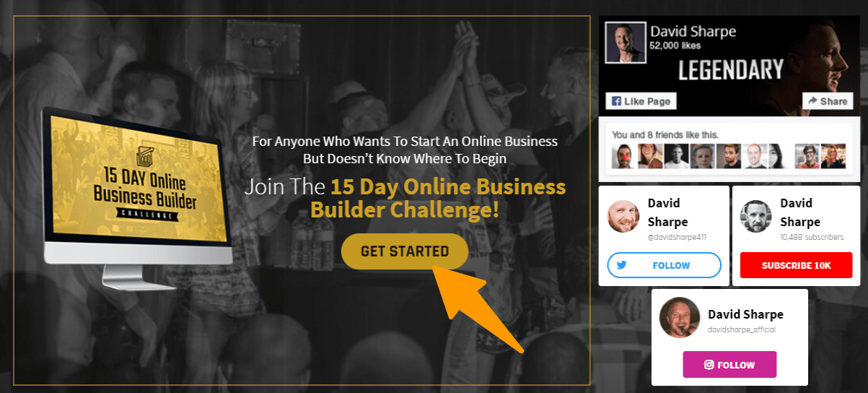Click the first friend avatar in likes row

click(x=622, y=156)
